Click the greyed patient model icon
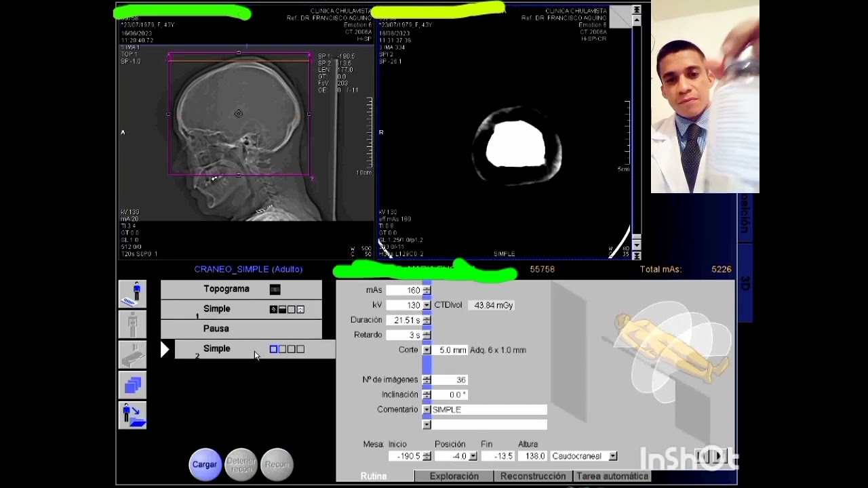This screenshot has height=488, width=868. [x=132, y=324]
